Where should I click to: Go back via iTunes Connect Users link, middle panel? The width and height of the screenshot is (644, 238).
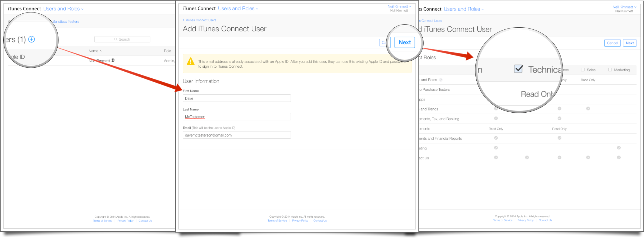click(x=200, y=20)
